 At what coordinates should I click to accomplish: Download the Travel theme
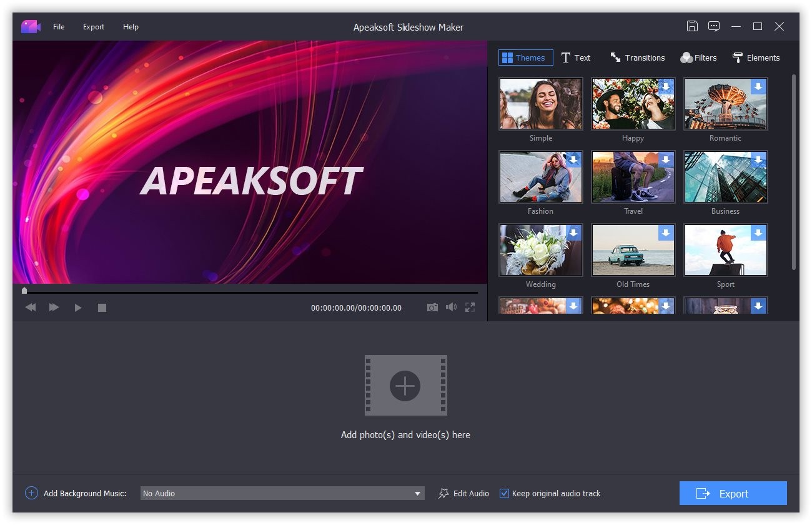(666, 159)
